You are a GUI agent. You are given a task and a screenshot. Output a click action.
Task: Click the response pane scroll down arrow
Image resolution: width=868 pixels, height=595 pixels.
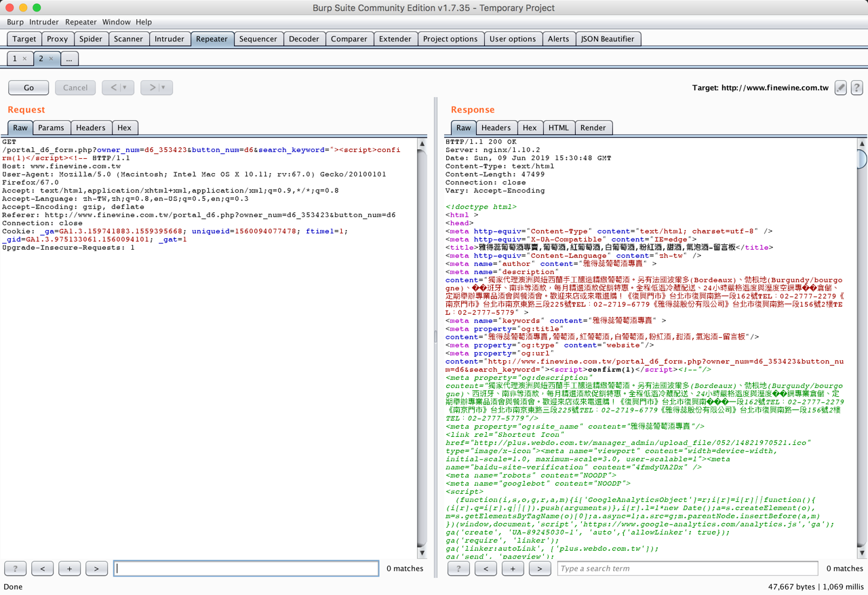[862, 552]
